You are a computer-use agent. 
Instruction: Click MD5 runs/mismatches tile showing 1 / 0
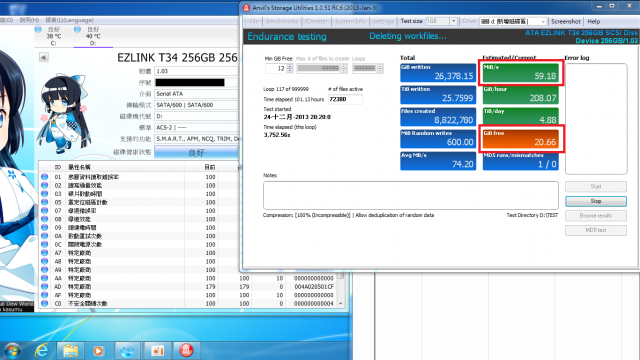(520, 161)
